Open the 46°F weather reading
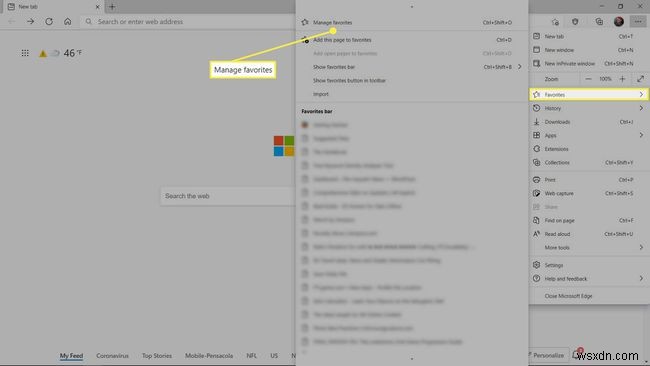The height and width of the screenshot is (366, 650). (x=73, y=53)
